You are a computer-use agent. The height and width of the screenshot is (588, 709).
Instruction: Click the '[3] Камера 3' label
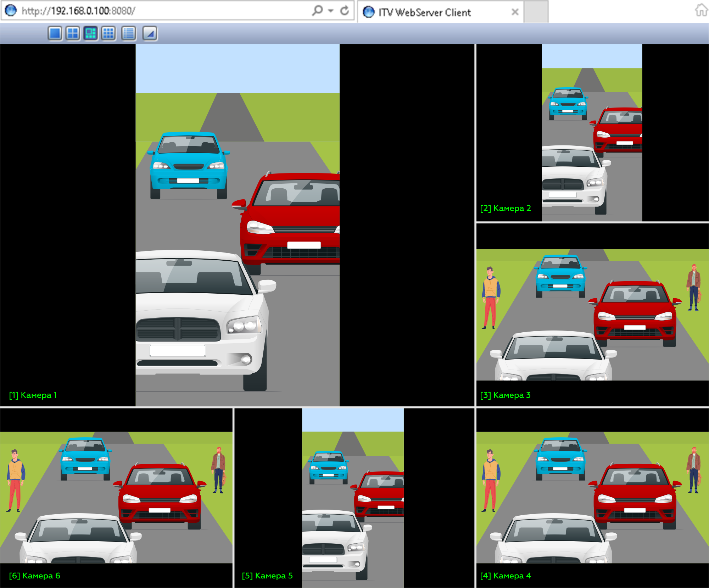506,395
